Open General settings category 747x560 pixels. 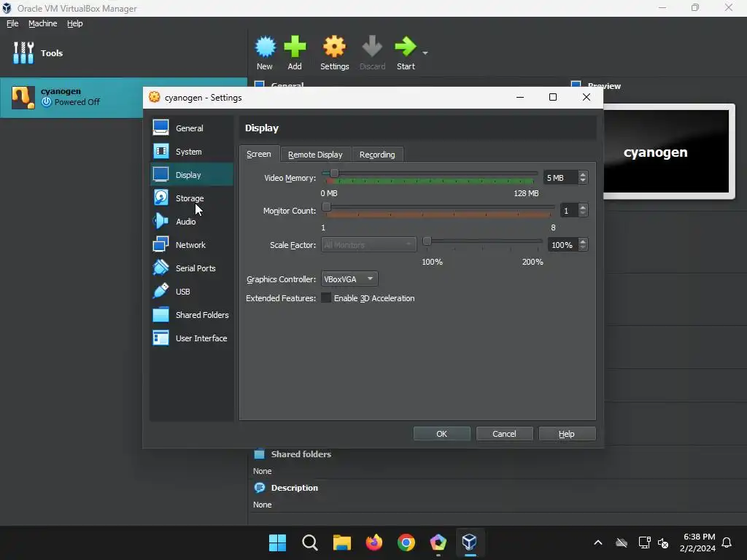(192, 128)
